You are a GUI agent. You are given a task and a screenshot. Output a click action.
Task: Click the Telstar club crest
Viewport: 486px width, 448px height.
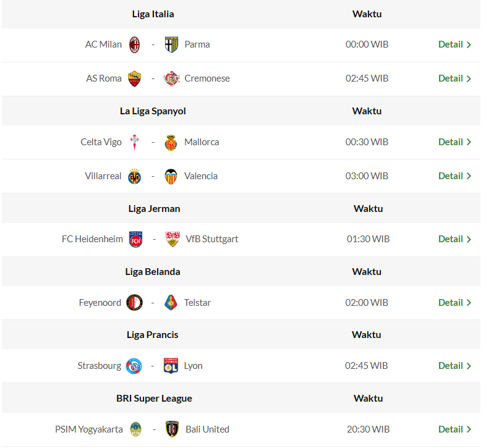point(171,303)
